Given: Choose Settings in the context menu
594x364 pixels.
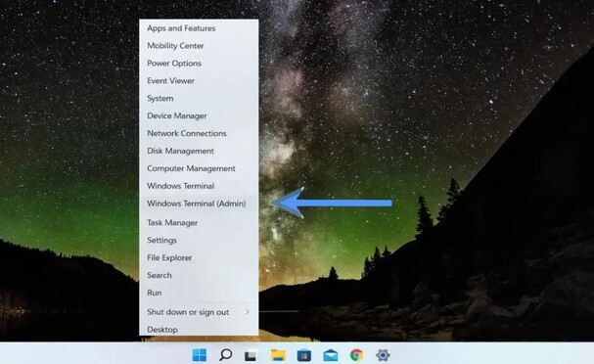Looking at the screenshot, I should point(199,240).
